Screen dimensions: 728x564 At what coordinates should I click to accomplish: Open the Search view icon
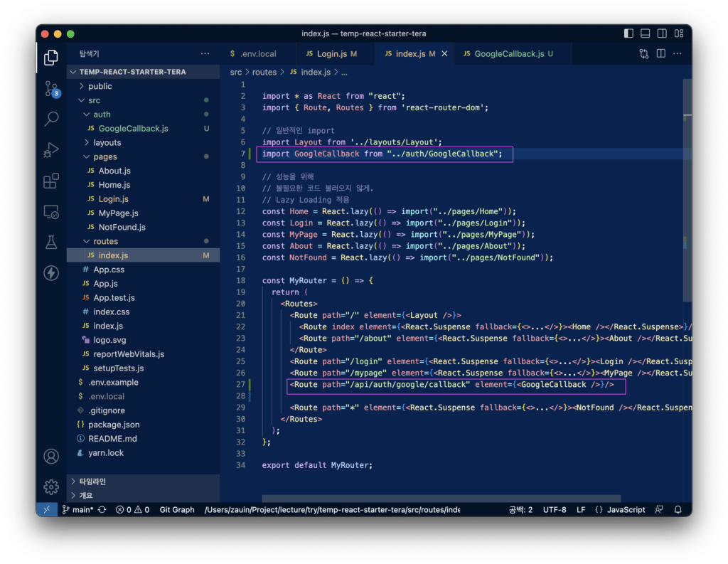51,119
